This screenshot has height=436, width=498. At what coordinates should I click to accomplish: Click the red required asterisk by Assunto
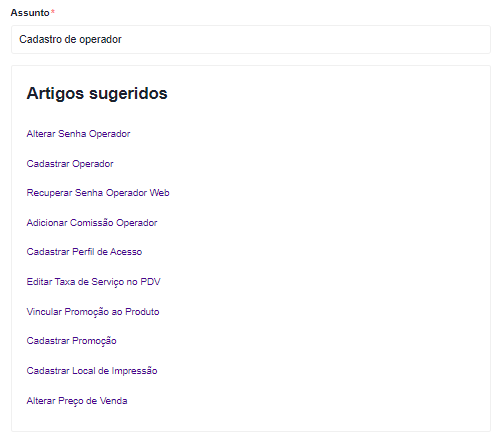[53, 11]
